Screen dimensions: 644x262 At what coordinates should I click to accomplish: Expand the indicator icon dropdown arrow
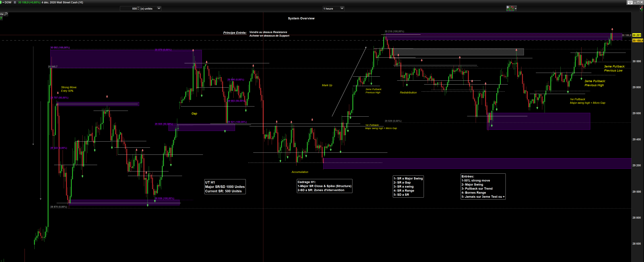516,8
